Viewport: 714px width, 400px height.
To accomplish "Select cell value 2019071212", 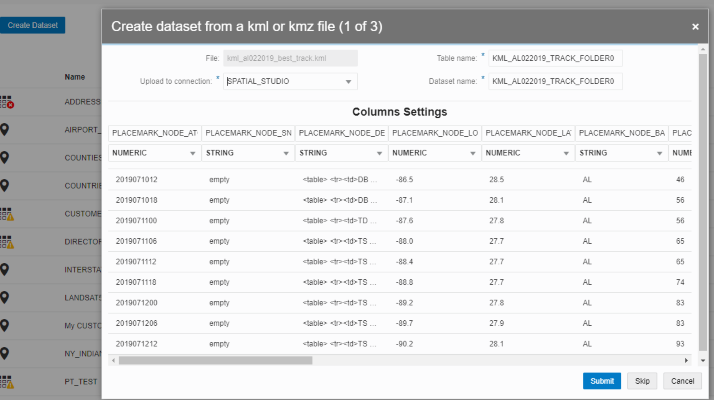I will [x=136, y=344].
